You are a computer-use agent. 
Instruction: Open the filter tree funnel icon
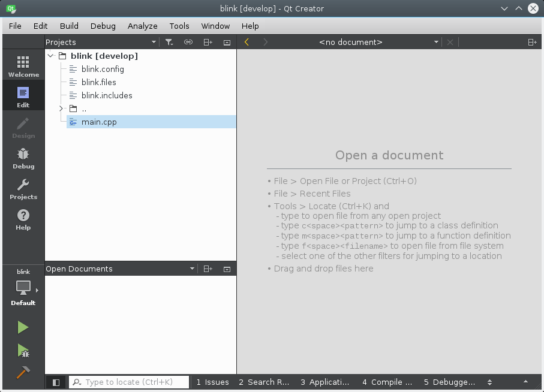[169, 43]
